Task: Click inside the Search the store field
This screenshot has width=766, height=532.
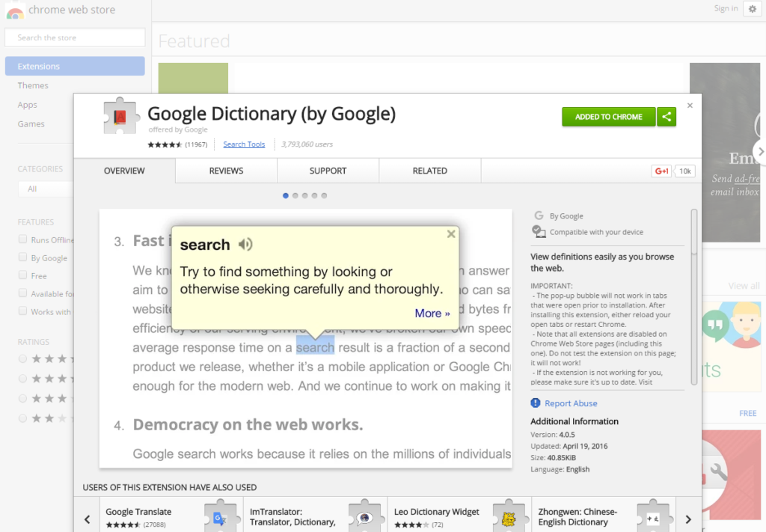Action: 75,37
